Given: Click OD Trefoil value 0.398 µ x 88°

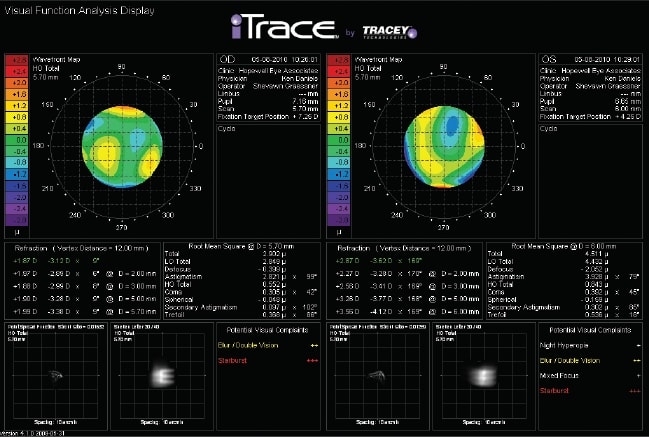Looking at the screenshot, I should click(x=290, y=315).
